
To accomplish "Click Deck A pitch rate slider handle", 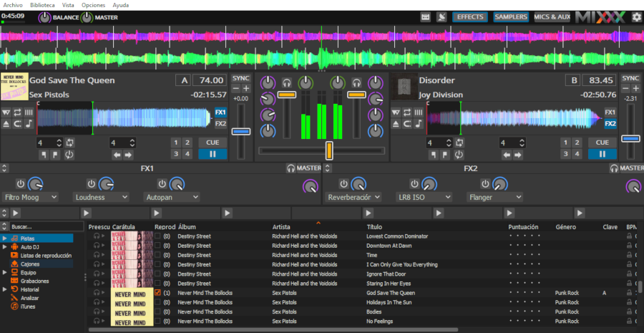I will coord(241,132).
